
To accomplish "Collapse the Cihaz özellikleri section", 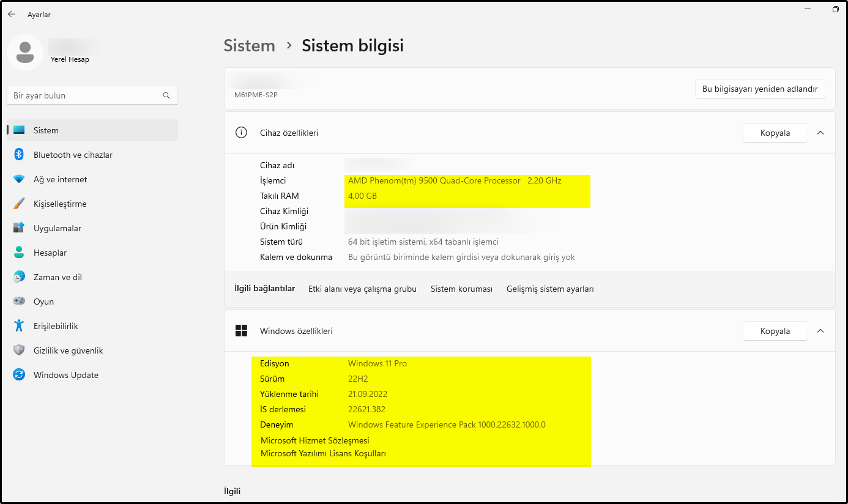I will (820, 133).
